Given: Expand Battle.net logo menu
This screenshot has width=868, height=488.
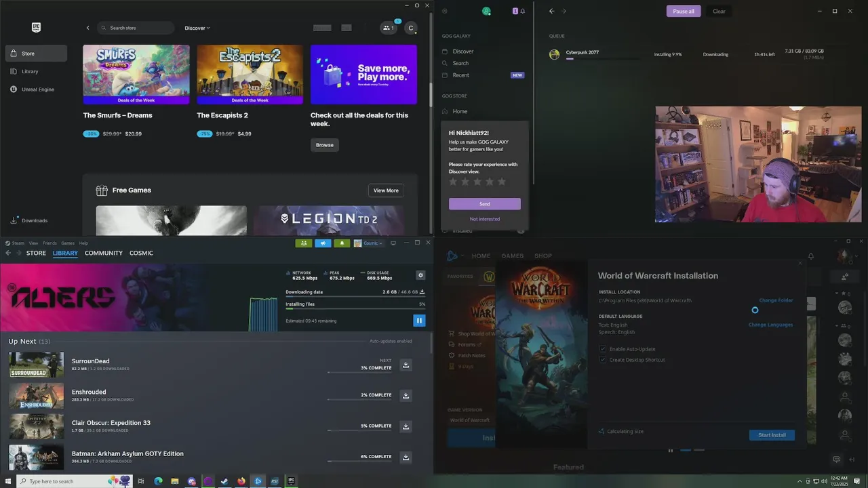Looking at the screenshot, I should [x=454, y=256].
